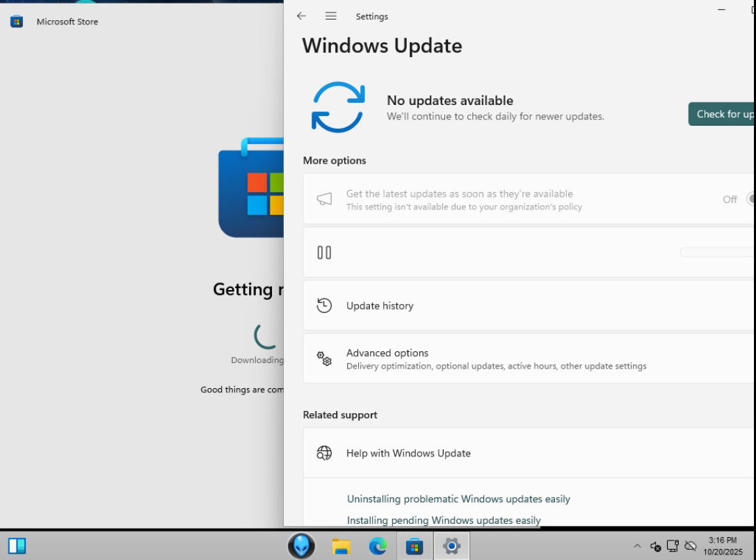Open Microsoft Store from the taskbar
The image size is (756, 560).
(415, 546)
